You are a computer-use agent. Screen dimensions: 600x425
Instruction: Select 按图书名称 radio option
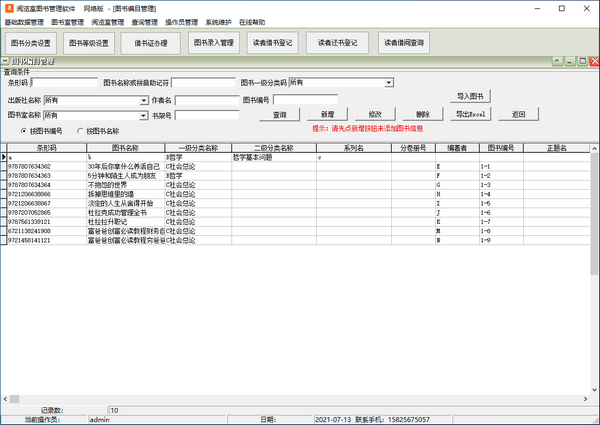tap(80, 131)
